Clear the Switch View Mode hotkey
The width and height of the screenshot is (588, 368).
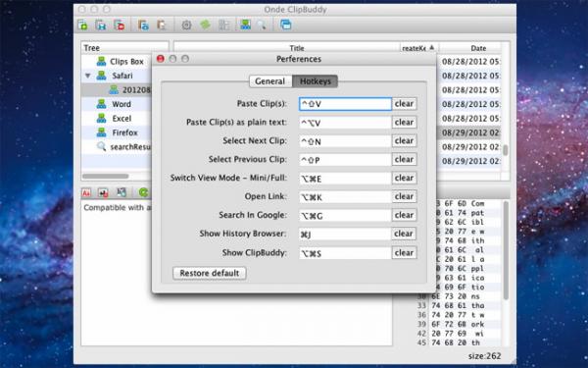click(404, 178)
